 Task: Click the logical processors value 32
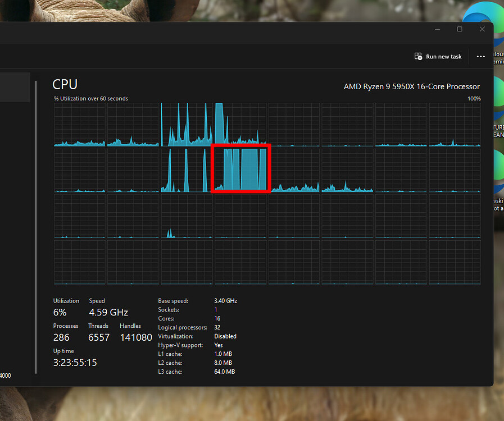pos(217,327)
